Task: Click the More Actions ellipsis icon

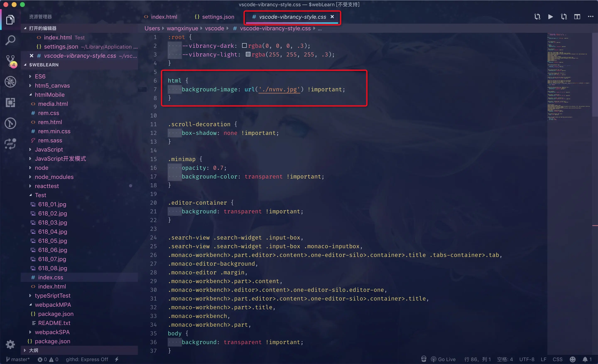Action: point(591,17)
